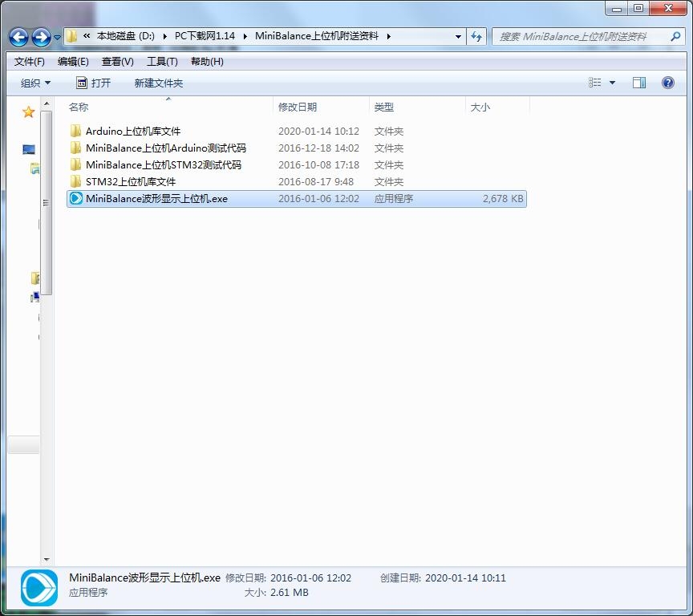The width and height of the screenshot is (693, 616).
Task: Select Arduino上位机库文件 folder icon
Action: tap(75, 131)
